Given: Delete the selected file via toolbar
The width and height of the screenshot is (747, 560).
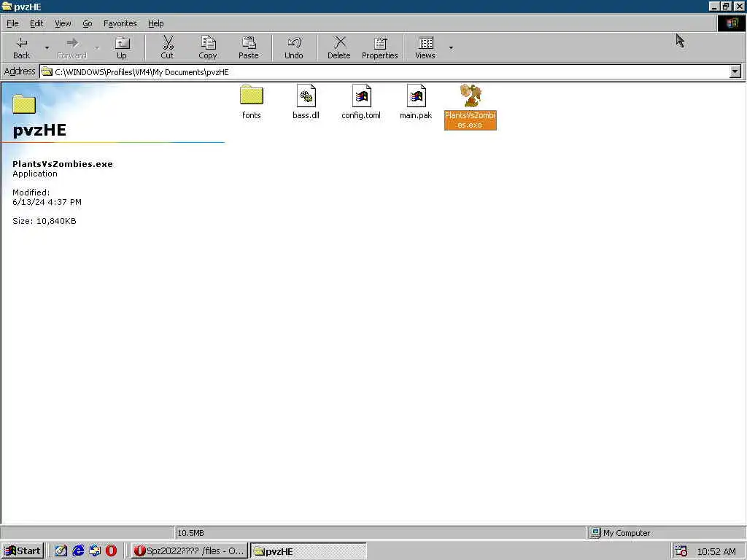Looking at the screenshot, I should [x=339, y=47].
